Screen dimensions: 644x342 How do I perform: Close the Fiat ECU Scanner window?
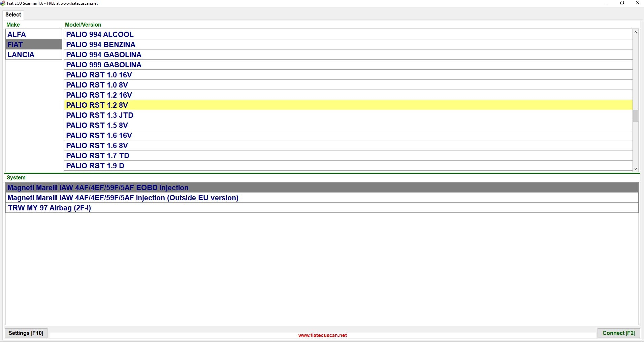point(637,3)
